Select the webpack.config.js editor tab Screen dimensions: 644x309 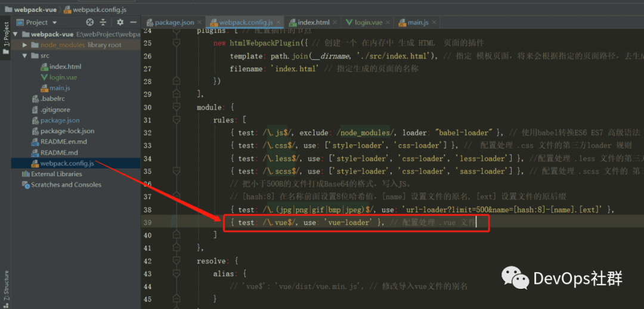click(x=245, y=23)
